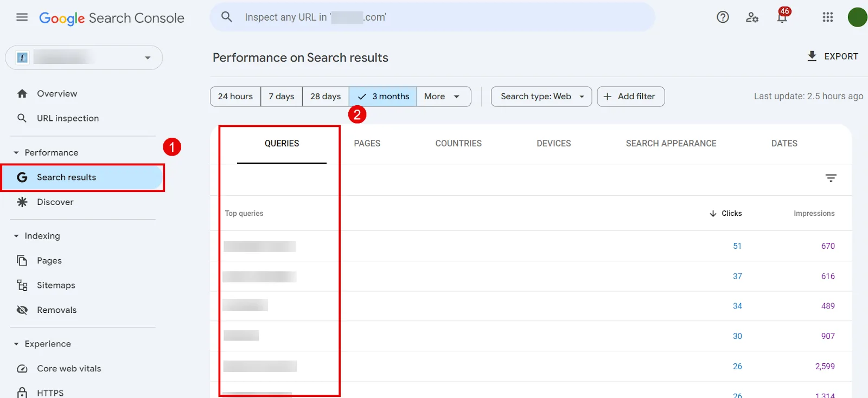Click the export download icon
Screen dimensions: 868x398
click(812, 56)
